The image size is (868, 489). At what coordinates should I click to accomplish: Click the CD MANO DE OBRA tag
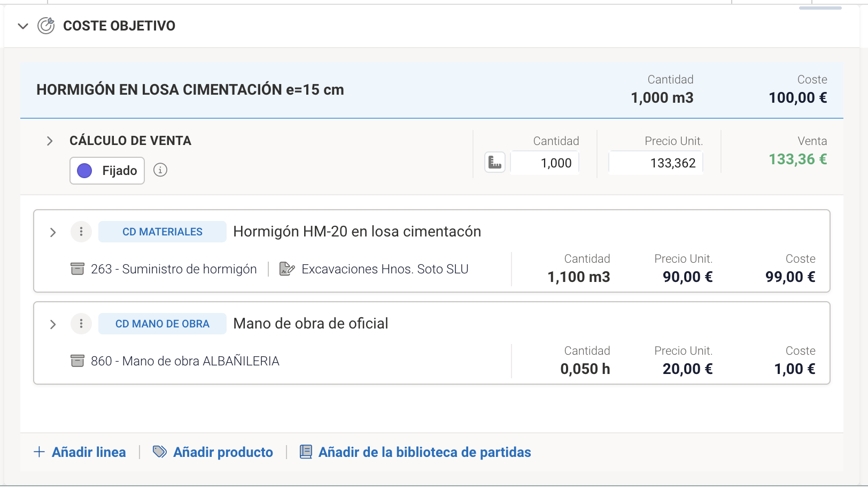click(x=162, y=324)
